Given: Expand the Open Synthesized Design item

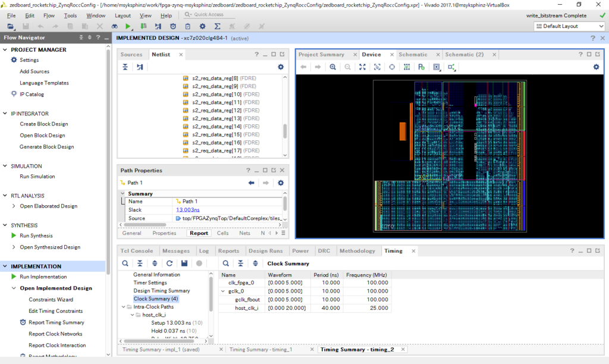Looking at the screenshot, I should click(x=14, y=247).
